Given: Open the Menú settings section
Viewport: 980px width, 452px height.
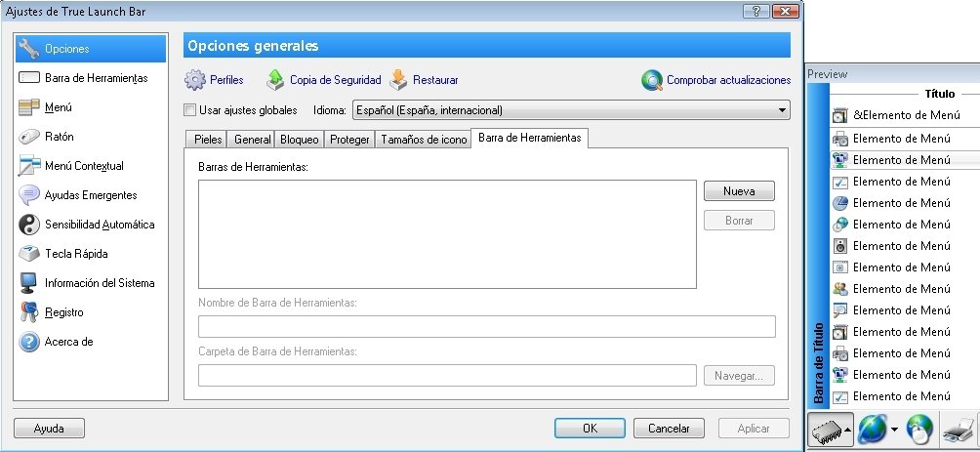Looking at the screenshot, I should point(91,107).
